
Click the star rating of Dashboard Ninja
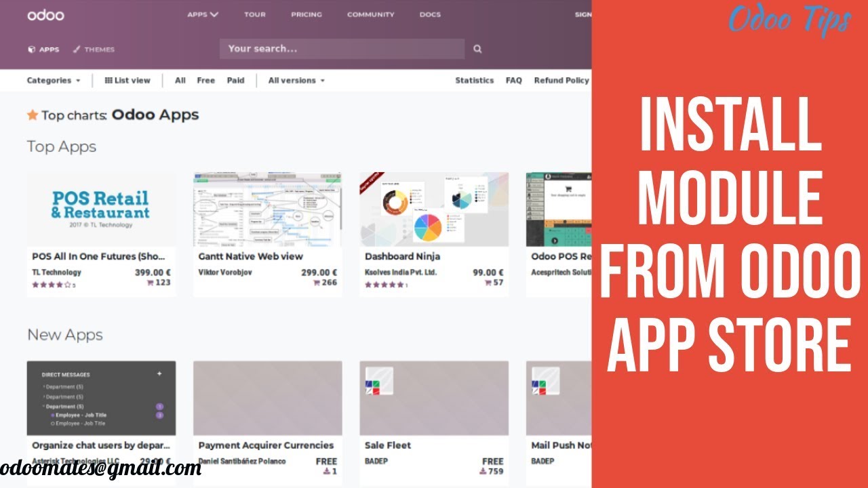(x=384, y=285)
